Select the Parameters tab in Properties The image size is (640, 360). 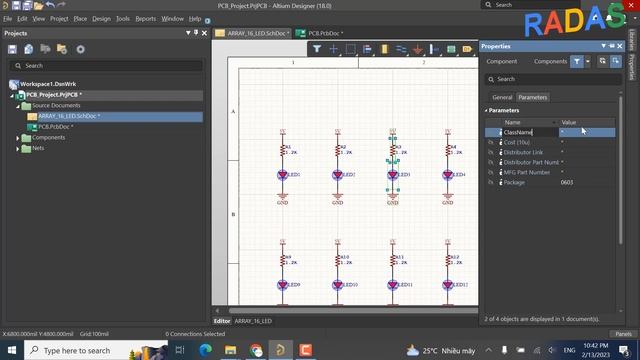(533, 98)
